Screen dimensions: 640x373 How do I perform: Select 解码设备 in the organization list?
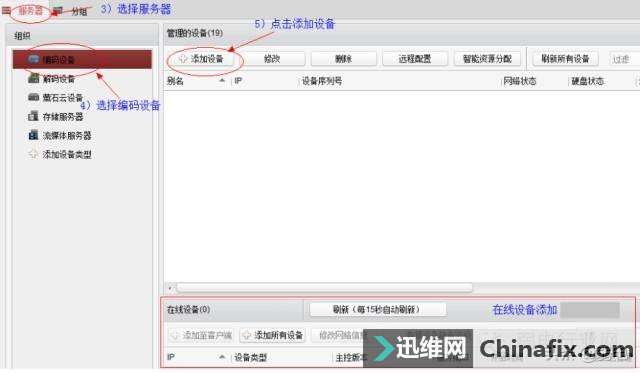pos(59,79)
